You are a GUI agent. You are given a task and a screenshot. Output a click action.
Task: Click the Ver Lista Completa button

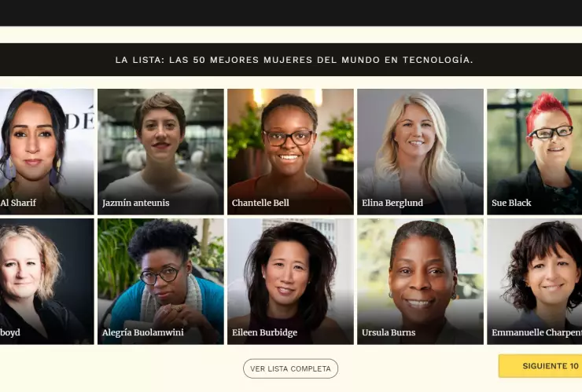291,368
